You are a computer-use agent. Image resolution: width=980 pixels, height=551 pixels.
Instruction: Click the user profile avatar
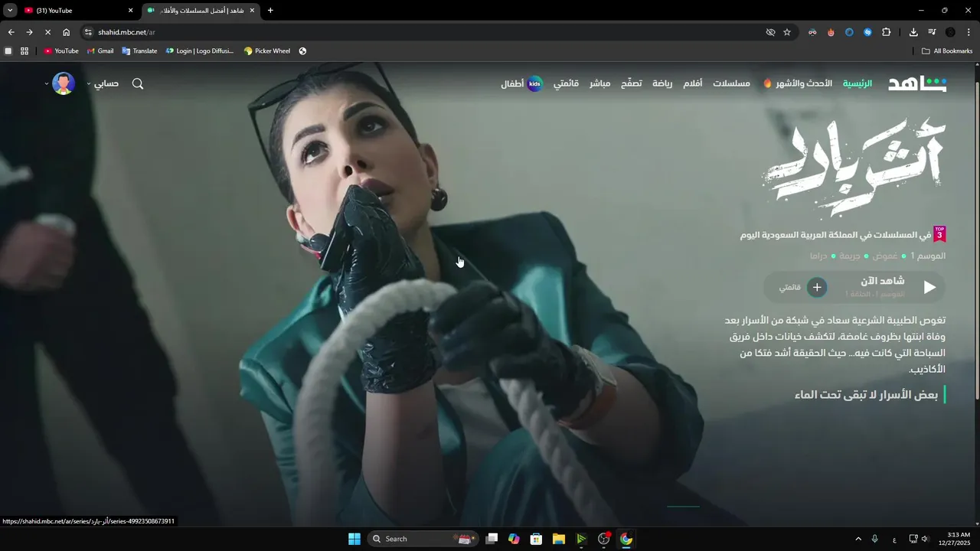[x=64, y=83]
